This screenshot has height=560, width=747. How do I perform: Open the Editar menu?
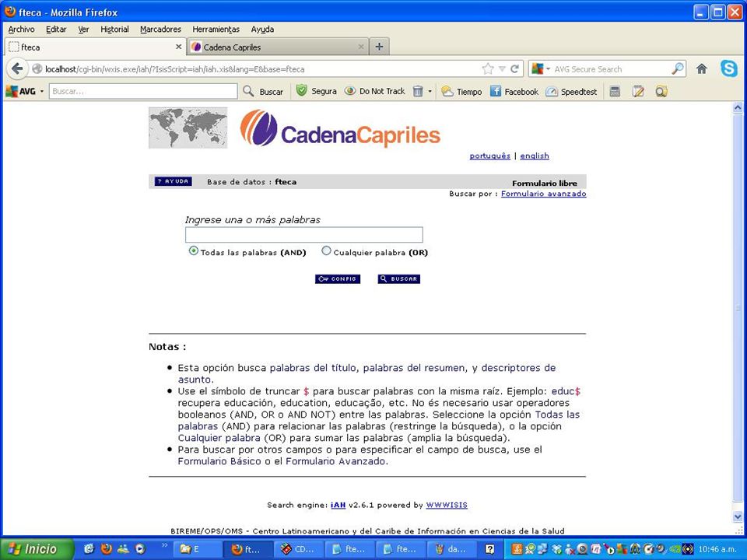56,29
